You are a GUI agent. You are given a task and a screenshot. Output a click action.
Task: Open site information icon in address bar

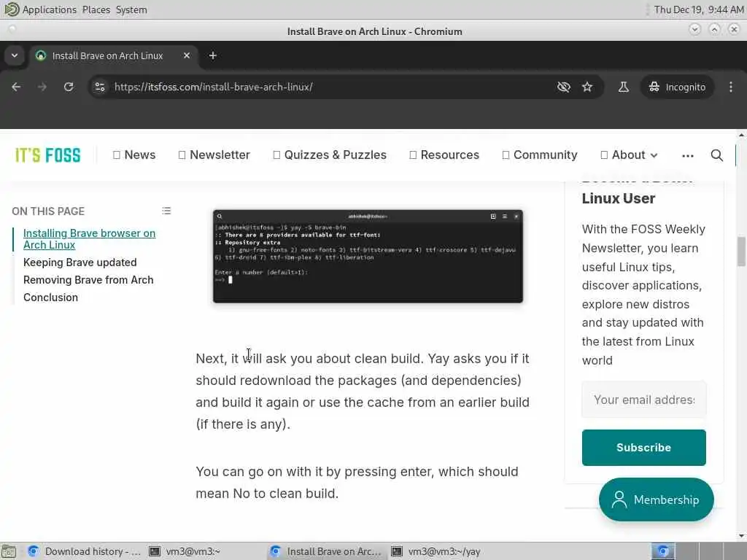tap(100, 87)
